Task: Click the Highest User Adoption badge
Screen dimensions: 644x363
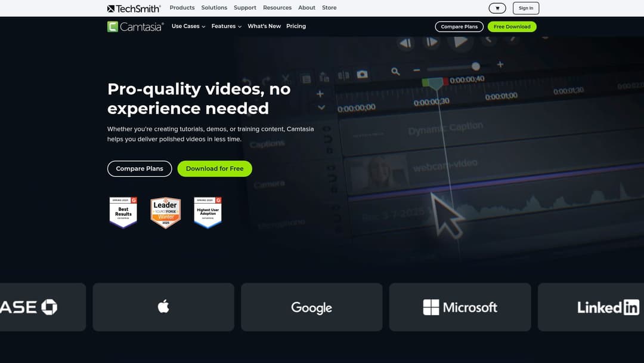Action: pyautogui.click(x=208, y=212)
